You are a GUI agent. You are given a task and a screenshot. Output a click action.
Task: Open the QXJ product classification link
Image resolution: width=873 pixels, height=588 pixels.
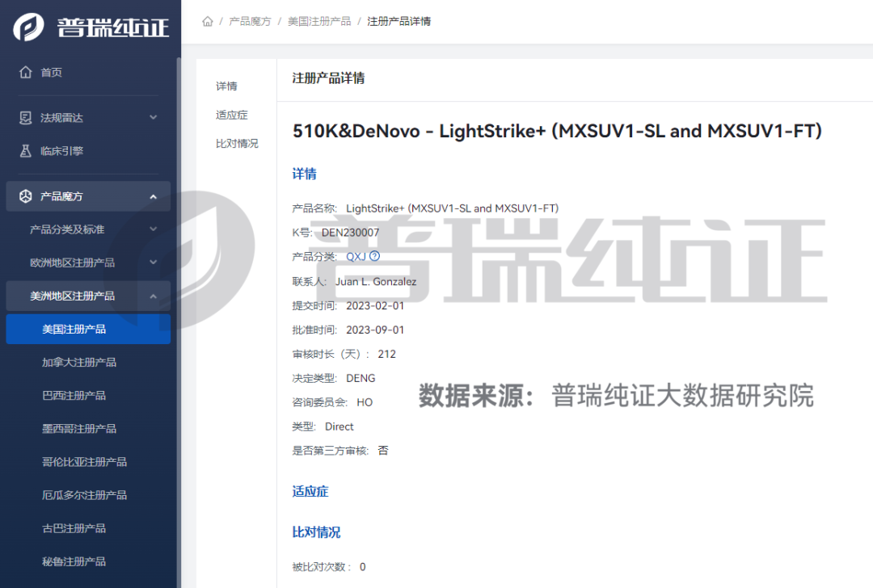click(356, 257)
